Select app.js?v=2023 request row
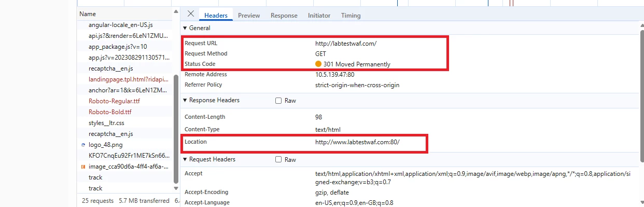The height and width of the screenshot is (207, 644). point(124,58)
